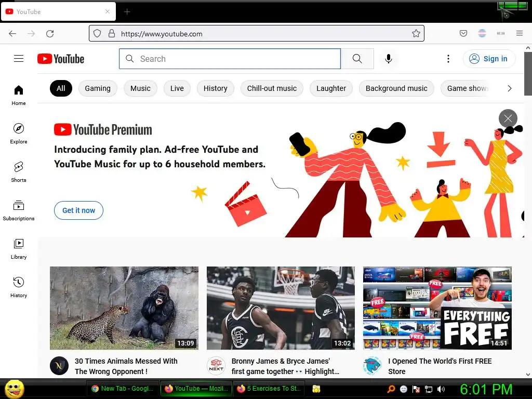This screenshot has width=532, height=399.
Task: Switch to 5 Exercises taskbar item
Action: coord(270,389)
